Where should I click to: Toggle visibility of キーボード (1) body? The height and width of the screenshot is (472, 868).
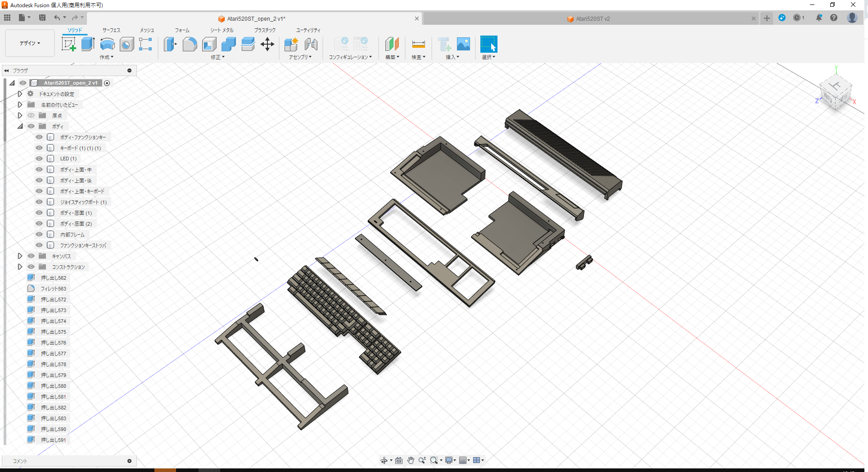click(39, 147)
